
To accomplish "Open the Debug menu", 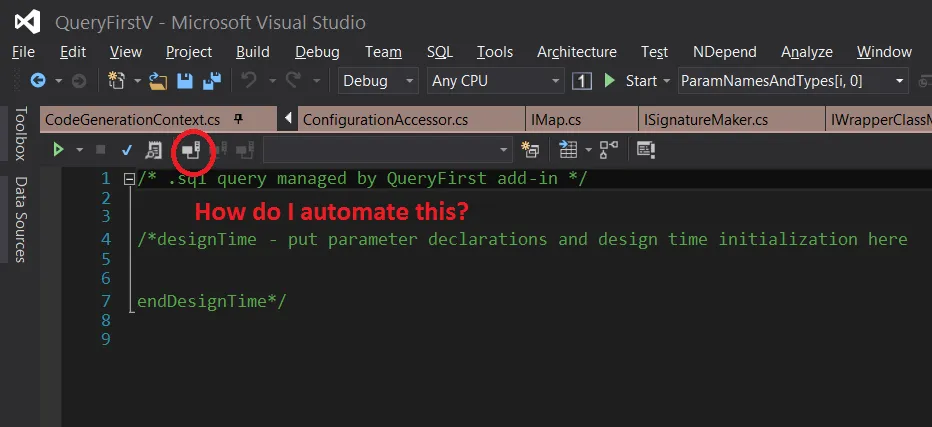I will [x=317, y=52].
